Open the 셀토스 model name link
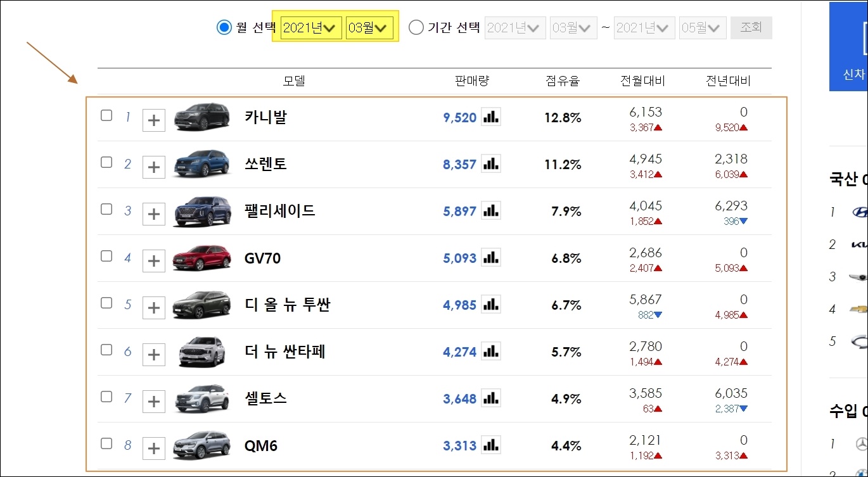Screen dimensions: 868x477 tap(265, 398)
